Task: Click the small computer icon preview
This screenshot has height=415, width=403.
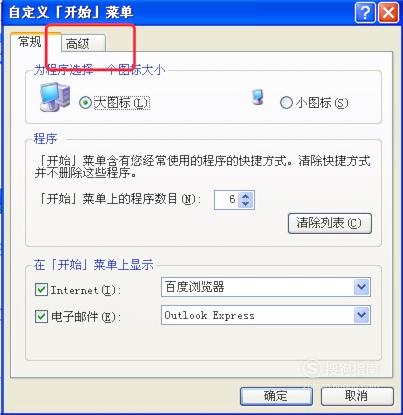Action: 257,97
